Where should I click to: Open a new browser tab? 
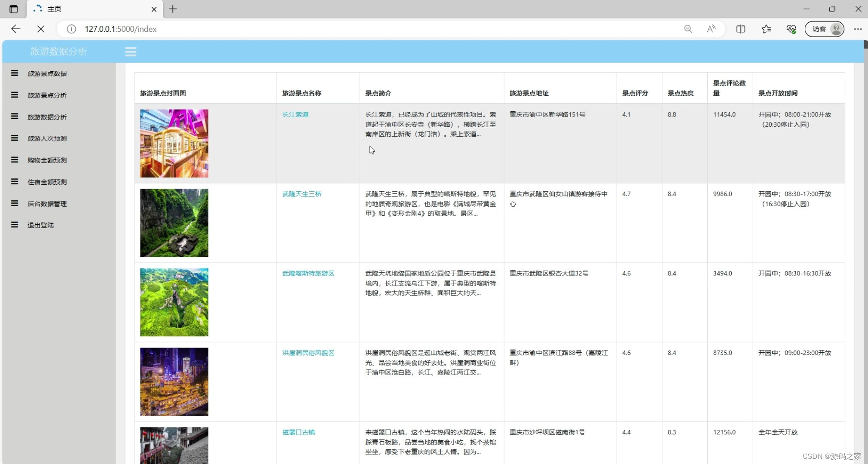173,9
